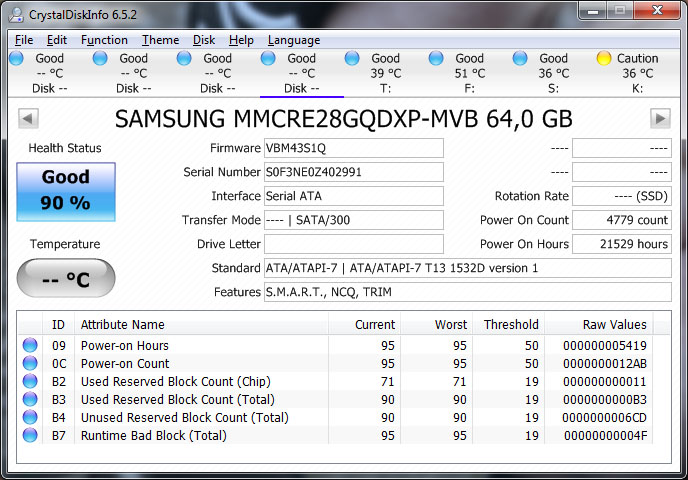This screenshot has height=480, width=688.
Task: Open the Help menu
Action: 241,40
